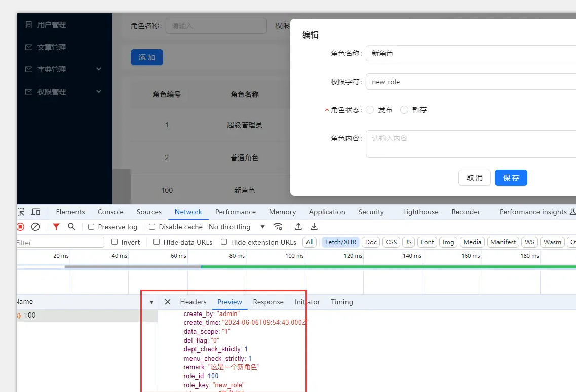Image resolution: width=576 pixels, height=392 pixels.
Task: Open the No throttling dropdown
Action: tap(237, 227)
